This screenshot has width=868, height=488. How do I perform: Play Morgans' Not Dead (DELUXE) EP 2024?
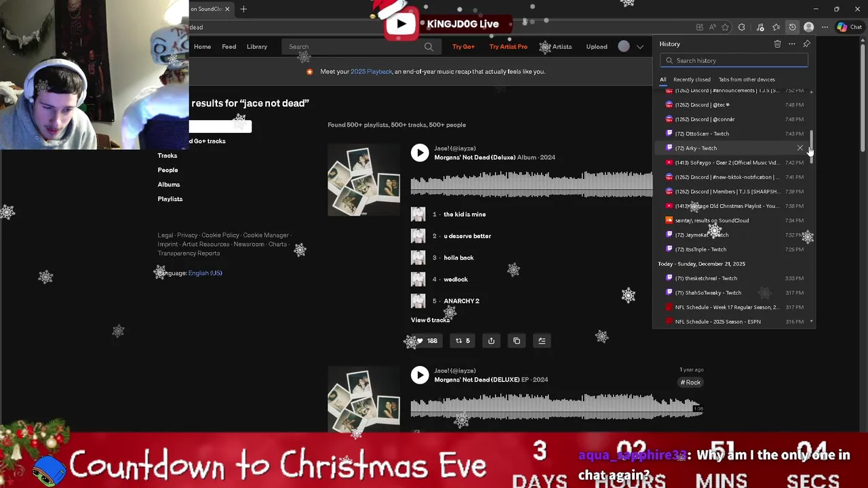tap(420, 375)
